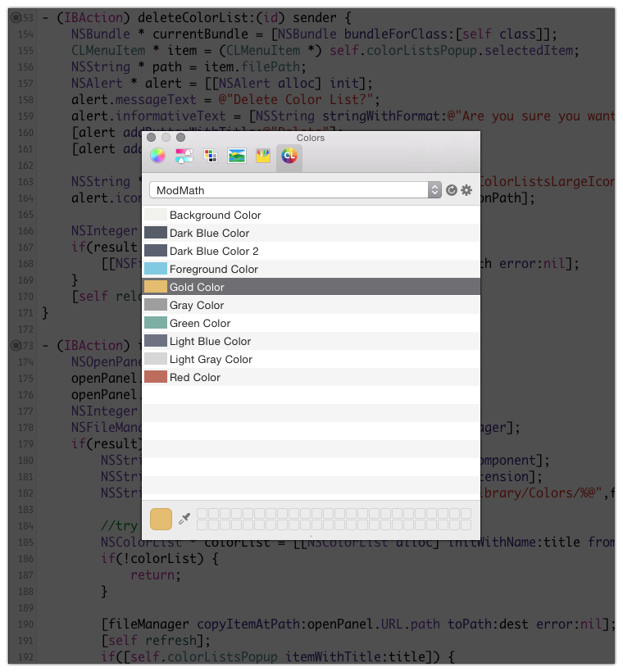
Task: Open the gear settings menu
Action: pyautogui.click(x=466, y=190)
